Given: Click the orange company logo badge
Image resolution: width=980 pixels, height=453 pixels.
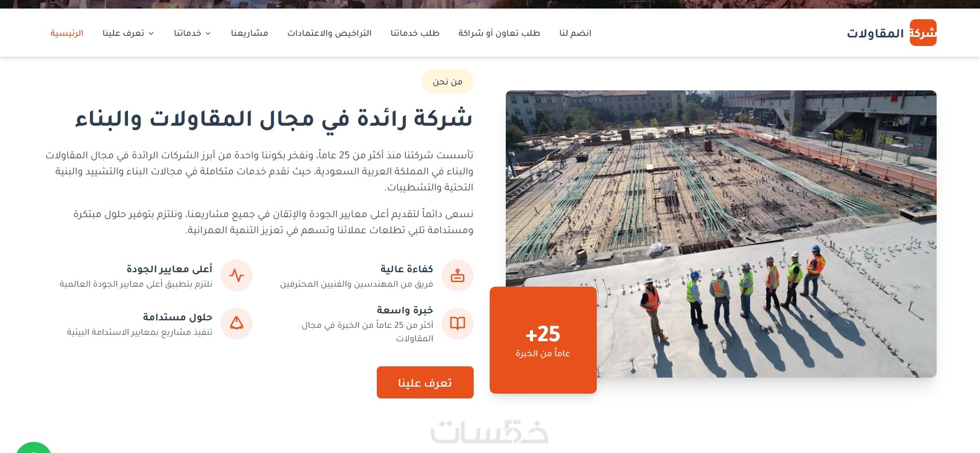Looking at the screenshot, I should (x=923, y=33).
